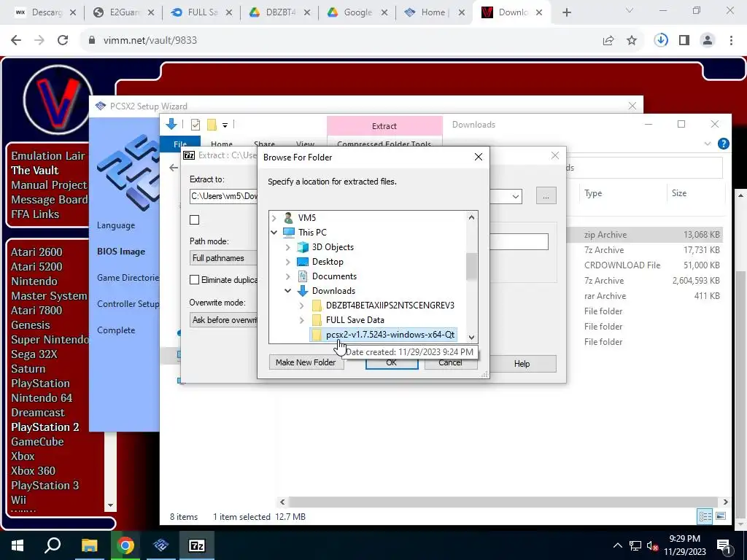This screenshot has width=747, height=560.
Task: Click the folder tree vertical scrollbar thumb
Action: pos(471,267)
